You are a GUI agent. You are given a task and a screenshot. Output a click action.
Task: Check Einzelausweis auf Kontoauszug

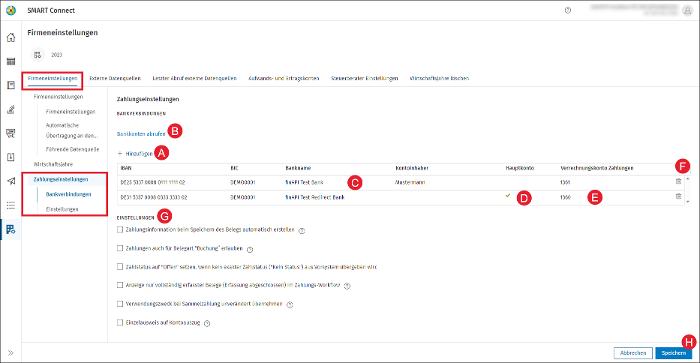click(120, 322)
